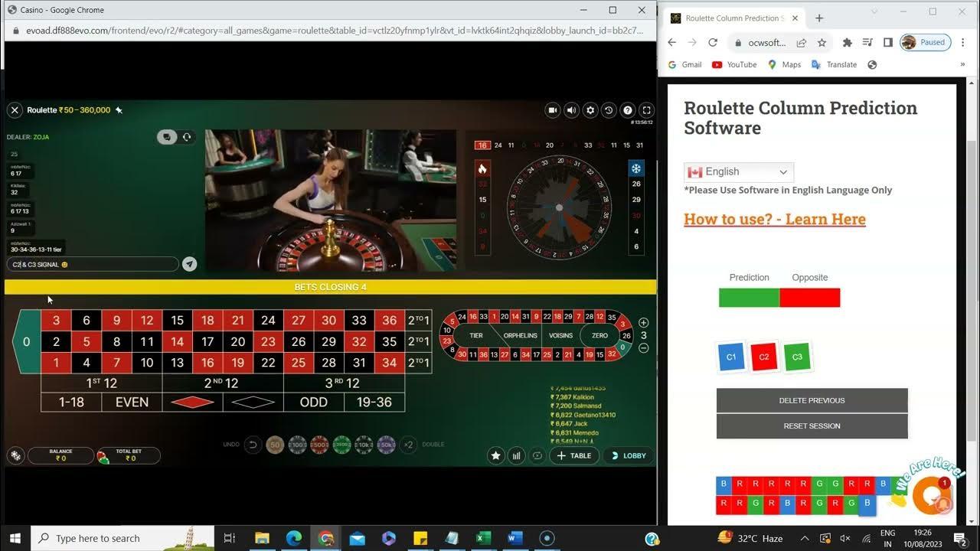This screenshot has height=551, width=980.
Task: Open Gmail bookmark
Action: (x=684, y=64)
